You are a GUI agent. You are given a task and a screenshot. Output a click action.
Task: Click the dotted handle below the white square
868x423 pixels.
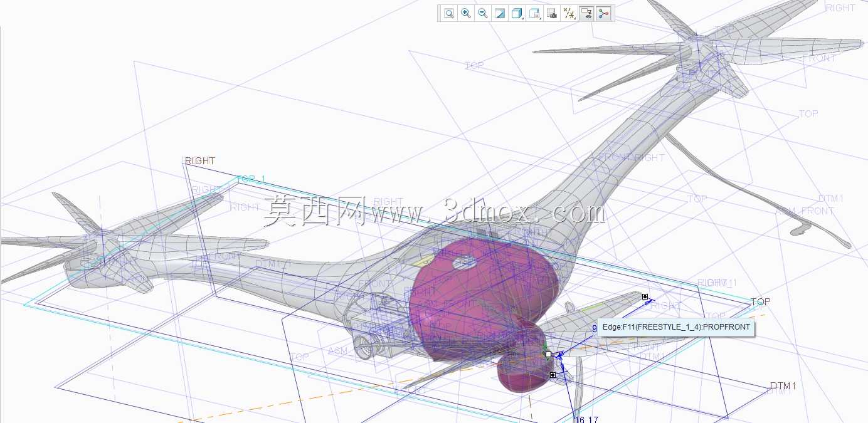click(553, 375)
